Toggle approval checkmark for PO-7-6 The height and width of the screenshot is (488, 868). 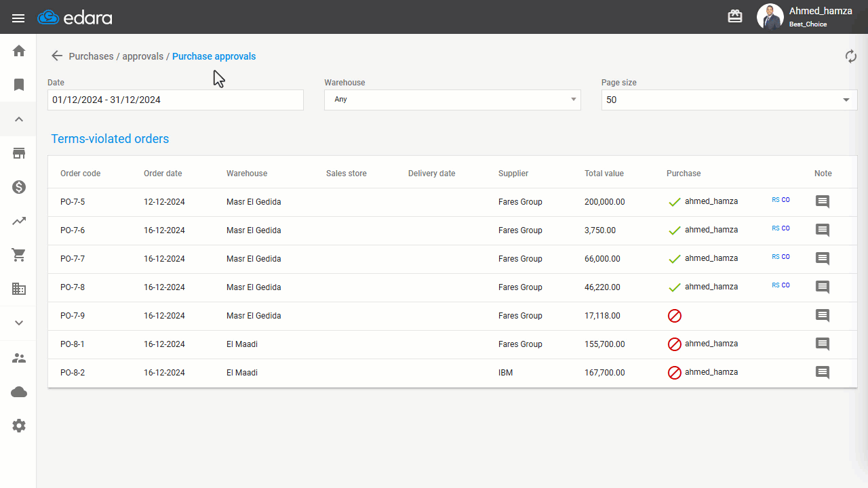(674, 230)
